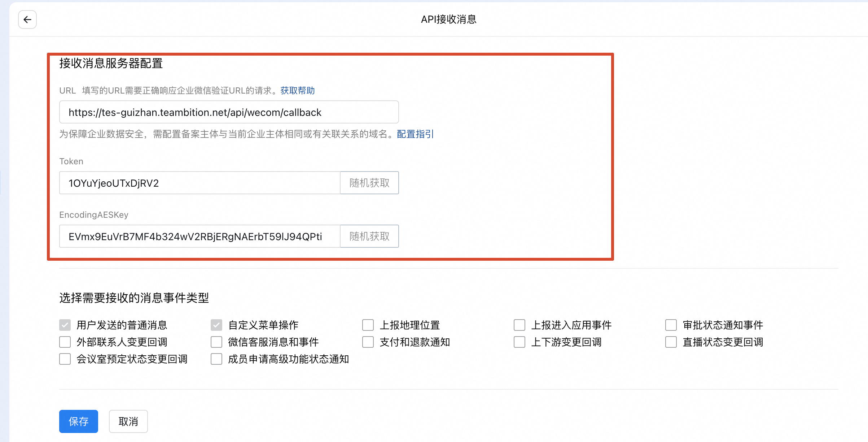
Task: Click the EncodingAESKey input field
Action: (200, 237)
